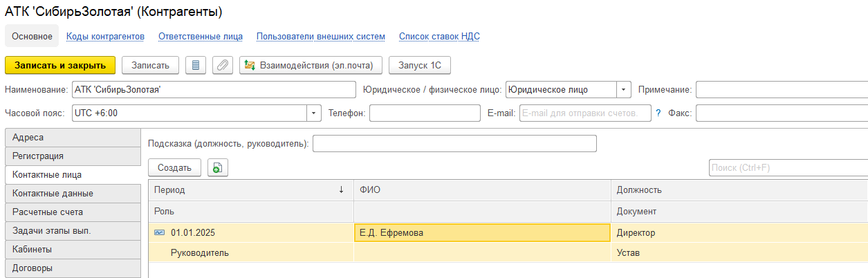Switch to the Адреса tab
The image size is (868, 278).
pyautogui.click(x=72, y=138)
